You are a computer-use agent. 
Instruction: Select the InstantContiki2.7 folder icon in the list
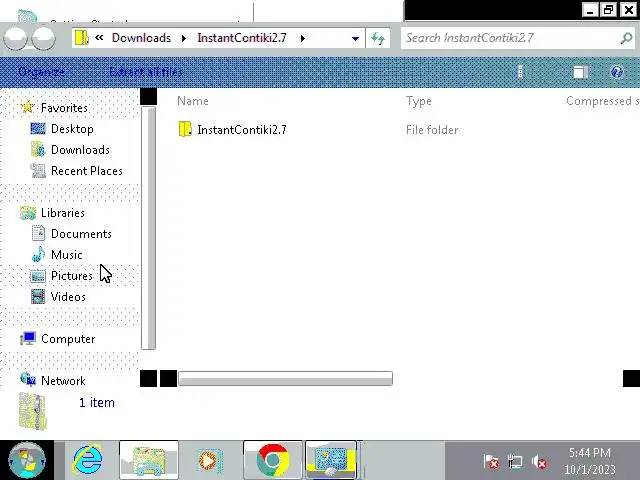[185, 129]
